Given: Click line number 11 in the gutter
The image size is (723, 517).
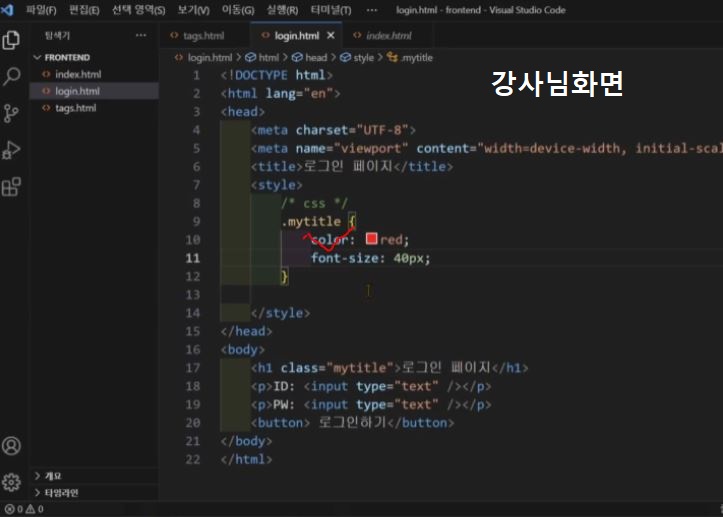Looking at the screenshot, I should 193,258.
